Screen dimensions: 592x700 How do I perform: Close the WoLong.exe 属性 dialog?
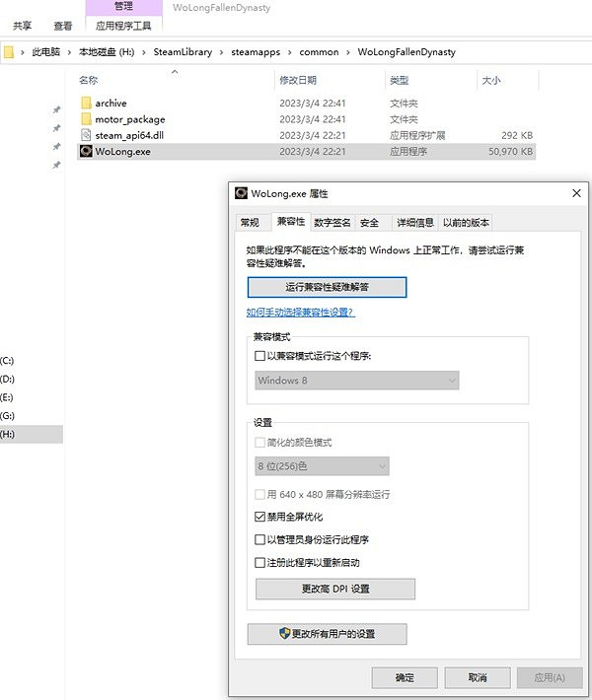(576, 193)
